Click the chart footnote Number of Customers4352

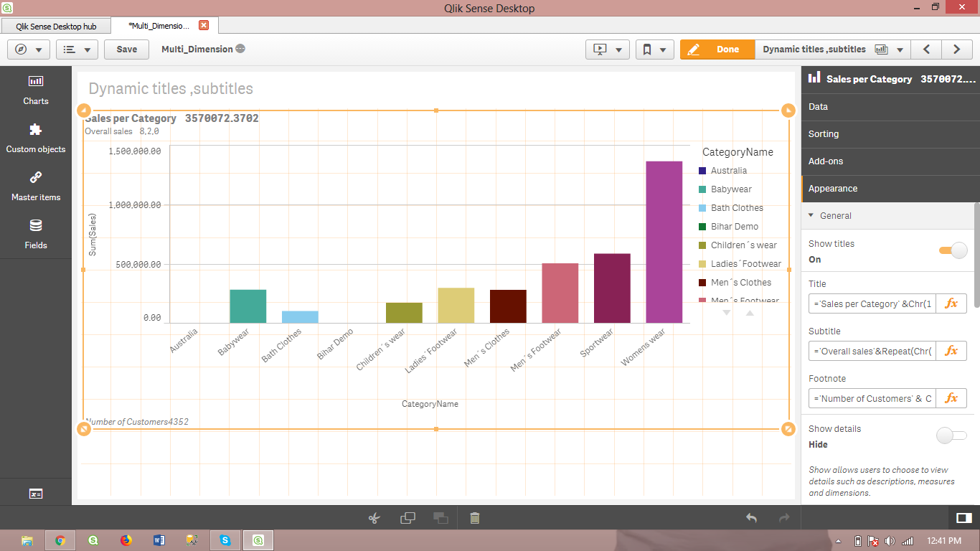137,422
